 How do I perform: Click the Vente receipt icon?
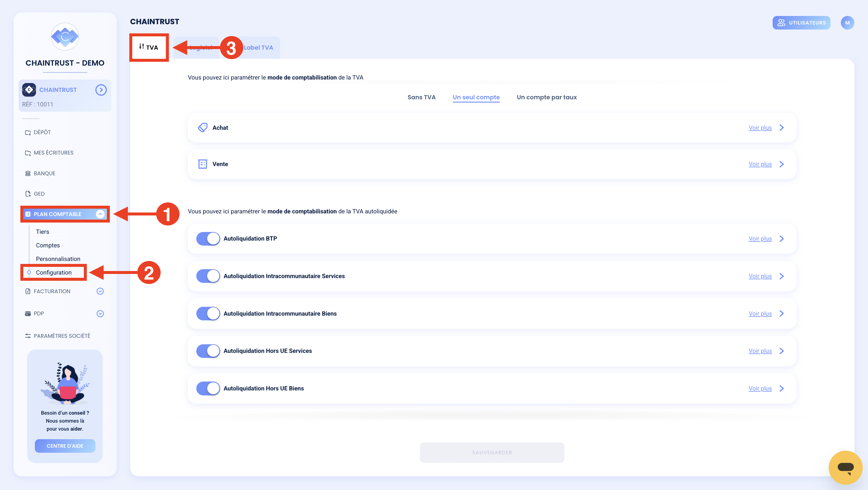coord(203,164)
